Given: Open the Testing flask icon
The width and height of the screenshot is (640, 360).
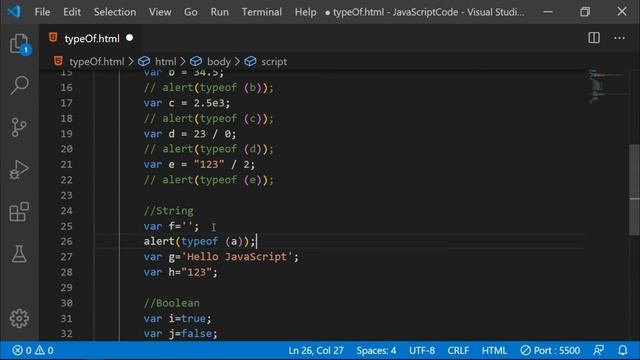Looking at the screenshot, I should [x=19, y=254].
